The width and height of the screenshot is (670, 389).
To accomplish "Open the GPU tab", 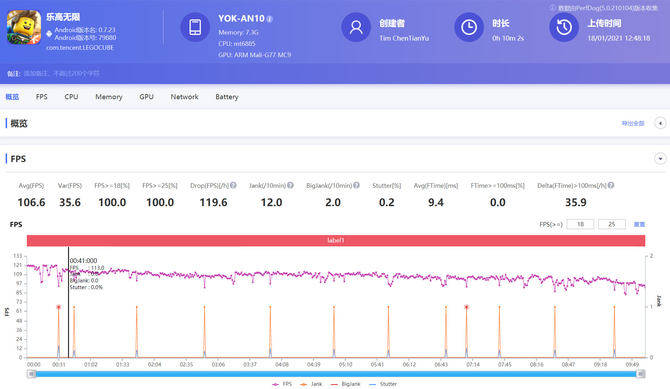I will 146,97.
